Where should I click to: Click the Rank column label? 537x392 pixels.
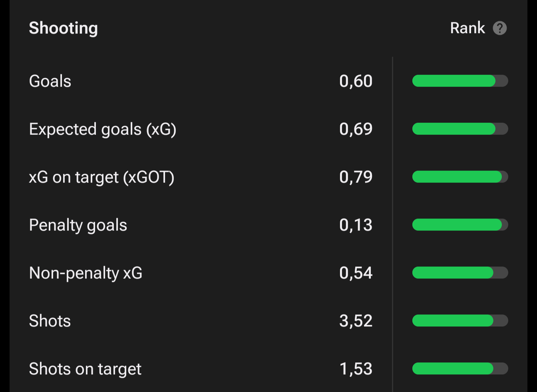[467, 28]
